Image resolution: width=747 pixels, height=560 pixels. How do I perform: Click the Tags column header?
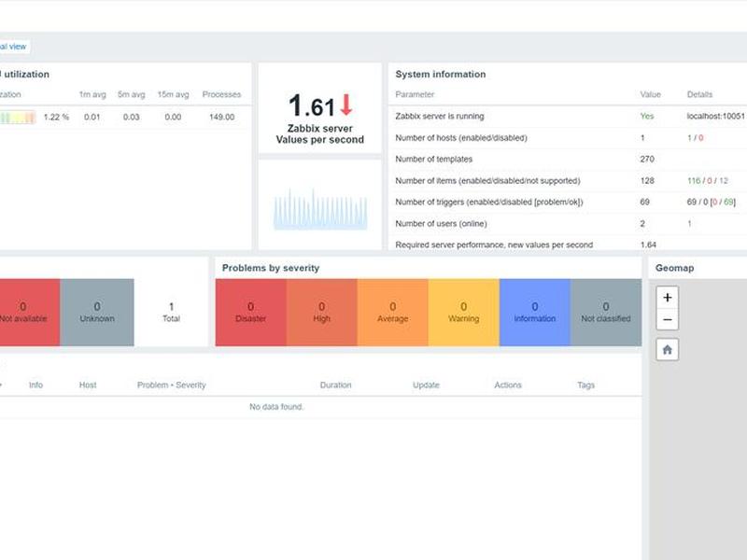(x=586, y=385)
